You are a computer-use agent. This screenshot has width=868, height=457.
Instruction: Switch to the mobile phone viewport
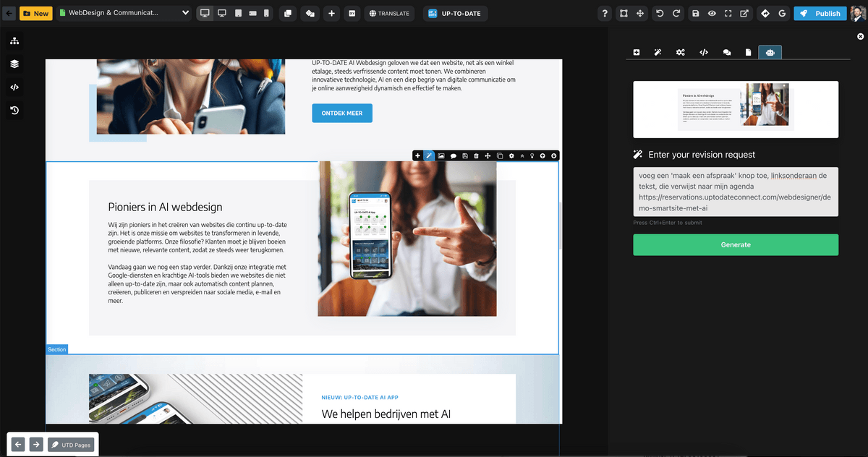[x=266, y=13]
